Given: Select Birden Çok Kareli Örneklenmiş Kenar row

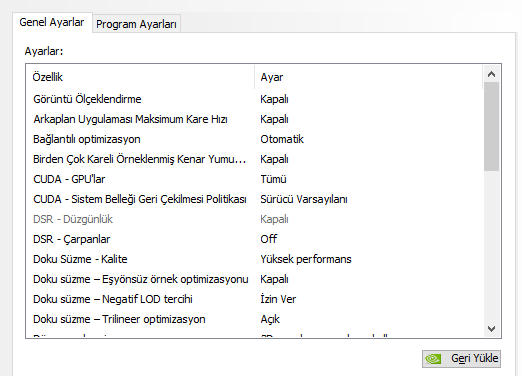Looking at the screenshot, I should pyautogui.click(x=255, y=159).
